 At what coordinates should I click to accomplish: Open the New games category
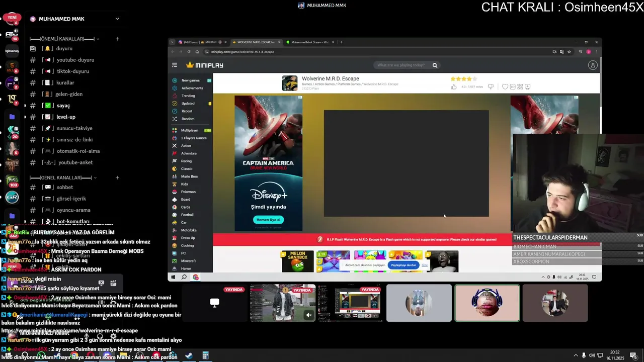point(191,80)
